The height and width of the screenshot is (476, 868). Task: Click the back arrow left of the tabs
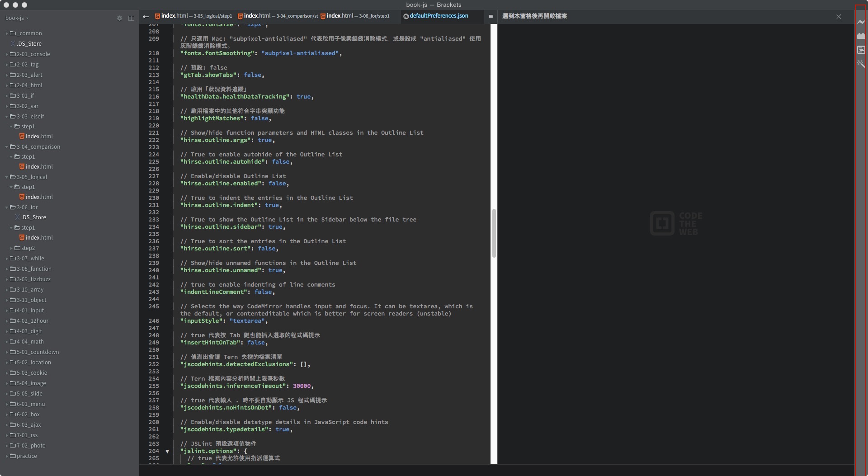click(146, 16)
